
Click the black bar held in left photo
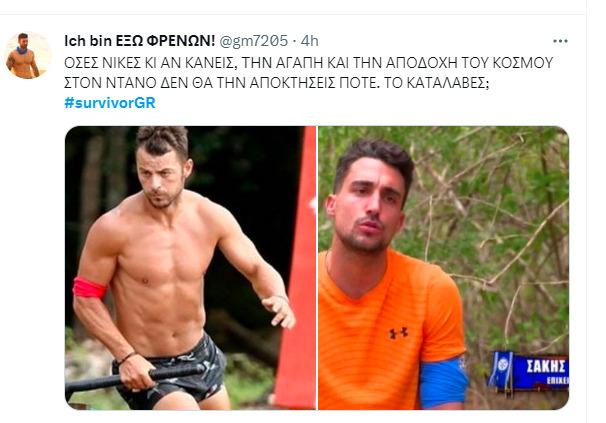coord(133,377)
